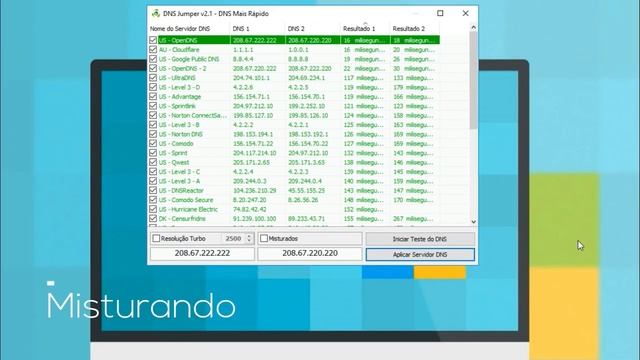Screen dimensions: 640x360
Task: Toggle the US - Comodo Secure checkbox
Action: [153, 200]
